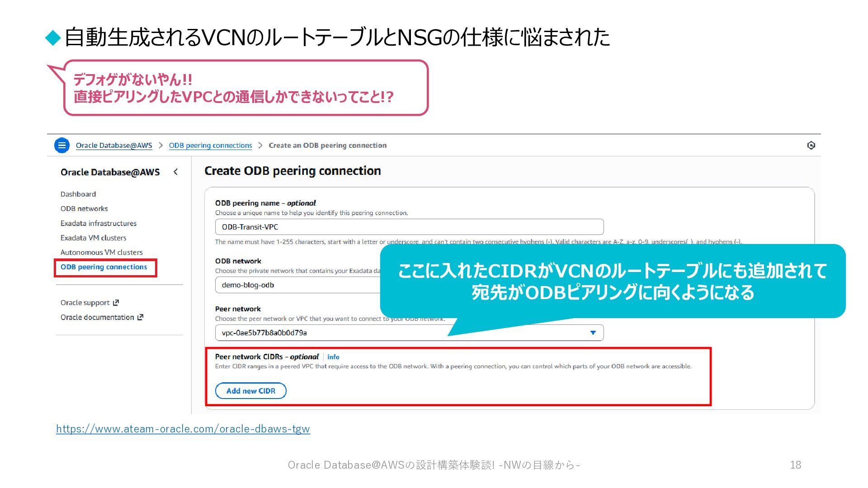This screenshot has width=868, height=488.
Task: Click the slide page number 18
Action: (796, 465)
